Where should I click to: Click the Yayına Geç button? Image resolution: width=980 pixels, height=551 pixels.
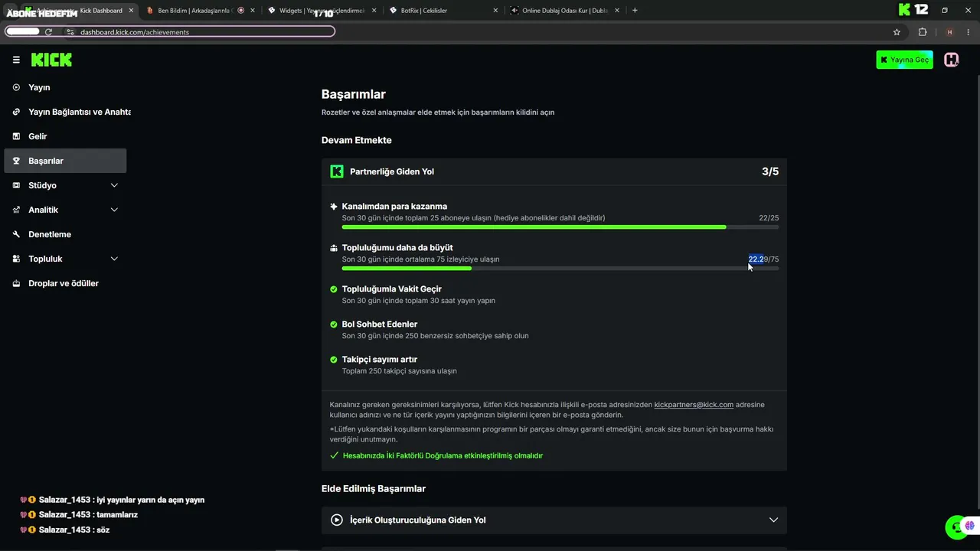(904, 60)
